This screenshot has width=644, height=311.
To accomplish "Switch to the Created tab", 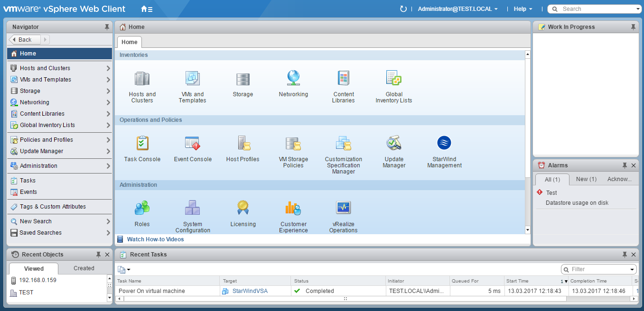I will (x=84, y=268).
